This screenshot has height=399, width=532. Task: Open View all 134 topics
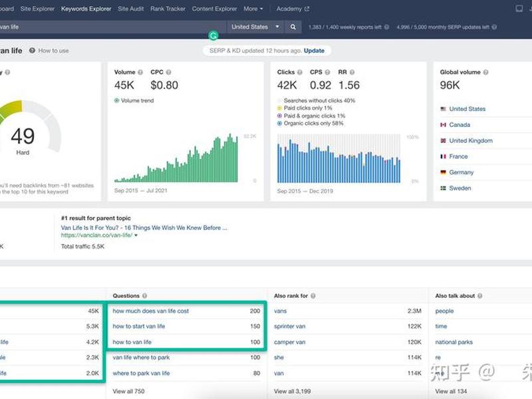[451, 391]
